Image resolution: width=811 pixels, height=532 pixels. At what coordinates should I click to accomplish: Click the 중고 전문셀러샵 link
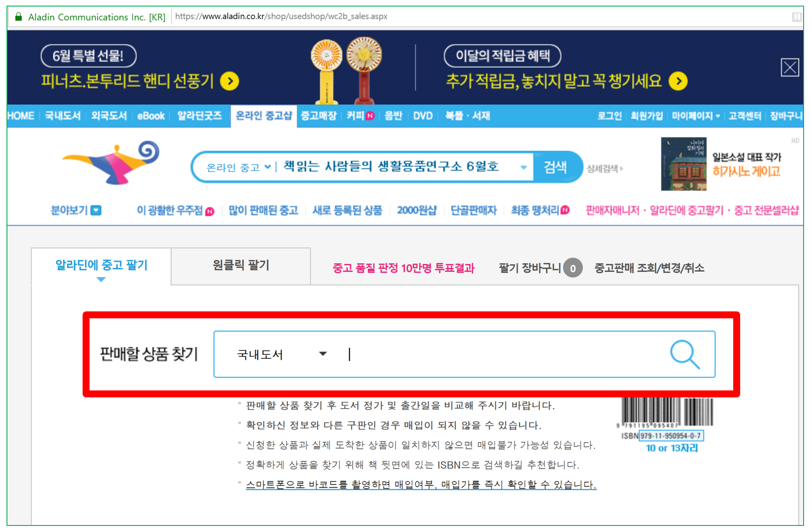tap(766, 211)
